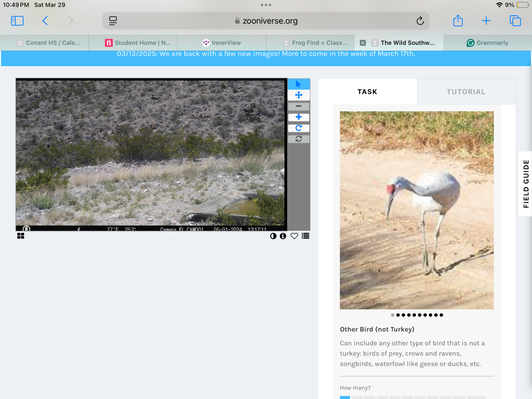
Task: Toggle the frame grid layout icon
Action: (21, 236)
